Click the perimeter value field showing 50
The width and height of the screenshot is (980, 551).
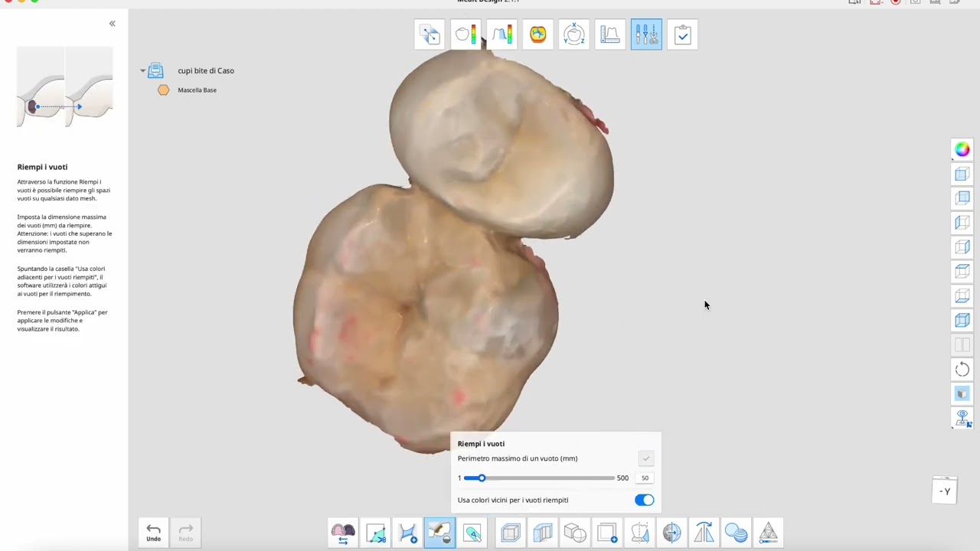point(645,478)
